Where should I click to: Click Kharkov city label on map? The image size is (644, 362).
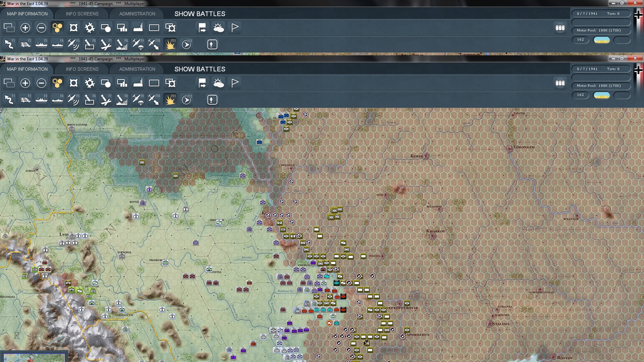(x=435, y=231)
